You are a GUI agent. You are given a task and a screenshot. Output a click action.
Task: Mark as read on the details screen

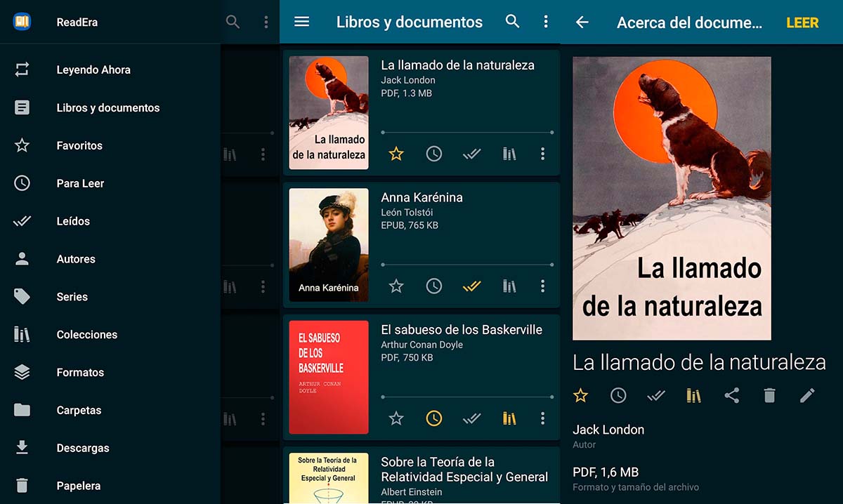click(655, 396)
